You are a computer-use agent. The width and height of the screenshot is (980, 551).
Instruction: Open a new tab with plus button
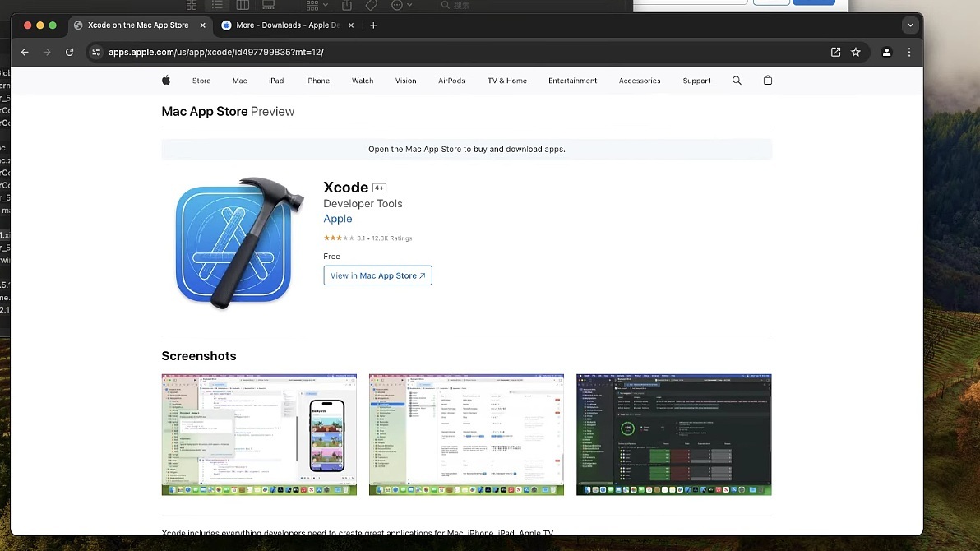point(373,25)
